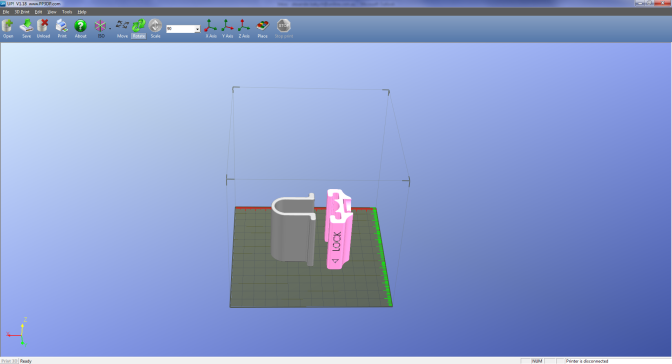Screen dimensions: 672x364
Task: Click the Stop print icon
Action: pos(283,28)
